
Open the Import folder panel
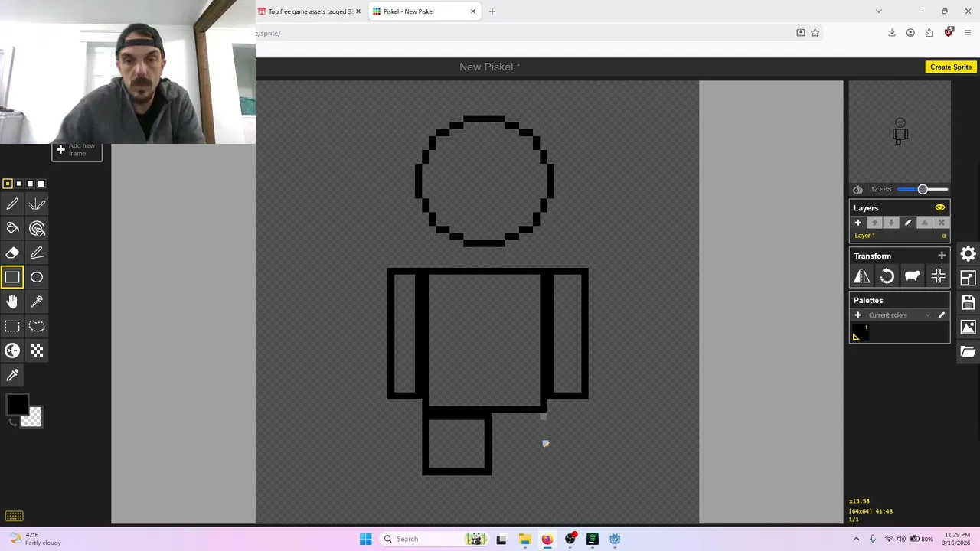point(969,351)
